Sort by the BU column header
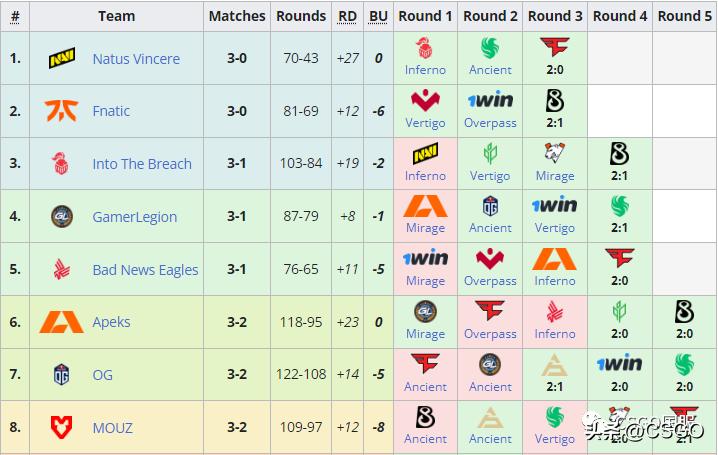 click(378, 16)
